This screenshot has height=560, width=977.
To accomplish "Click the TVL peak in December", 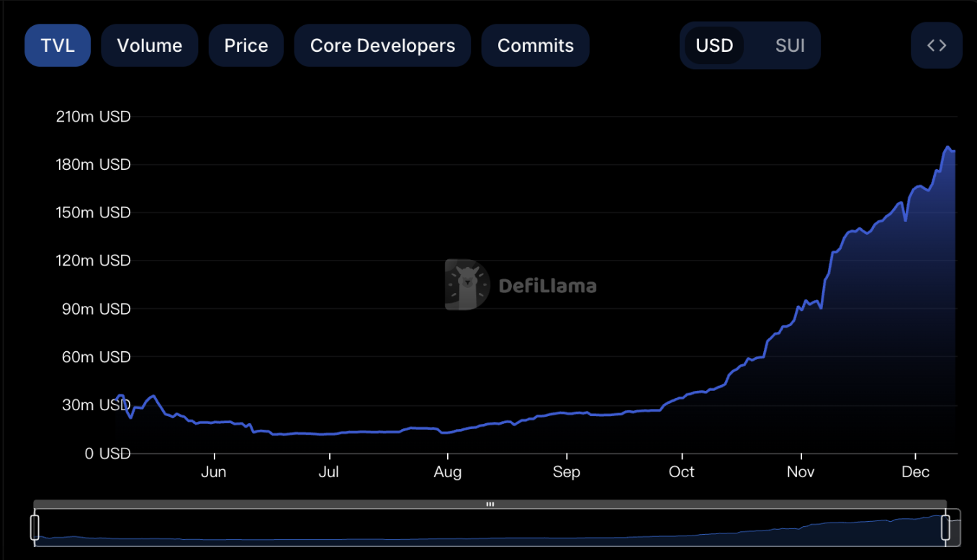I will coord(948,148).
